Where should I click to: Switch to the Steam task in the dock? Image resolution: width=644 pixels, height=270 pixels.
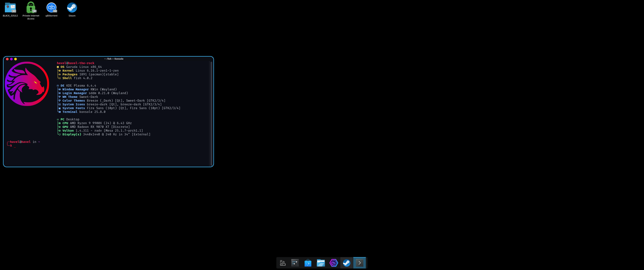pos(347,263)
